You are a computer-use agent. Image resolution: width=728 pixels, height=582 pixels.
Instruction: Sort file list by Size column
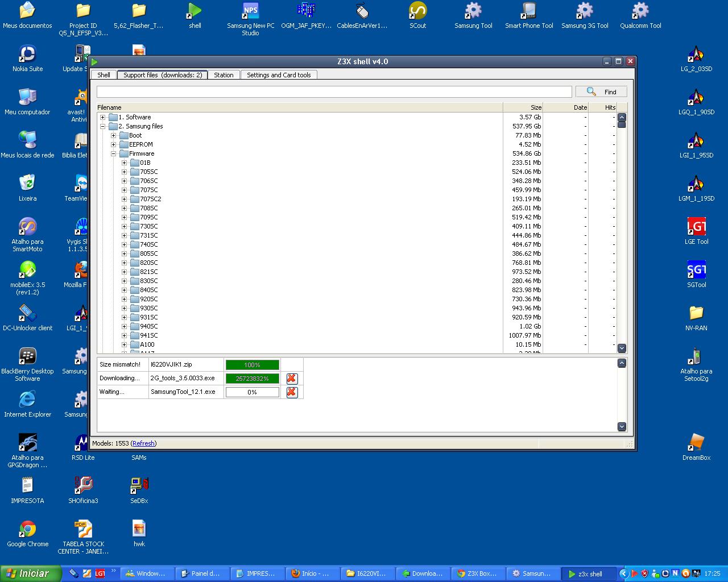point(523,107)
